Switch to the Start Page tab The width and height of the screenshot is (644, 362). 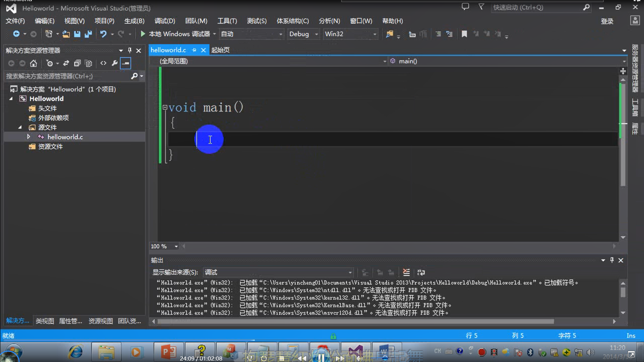[x=221, y=50]
